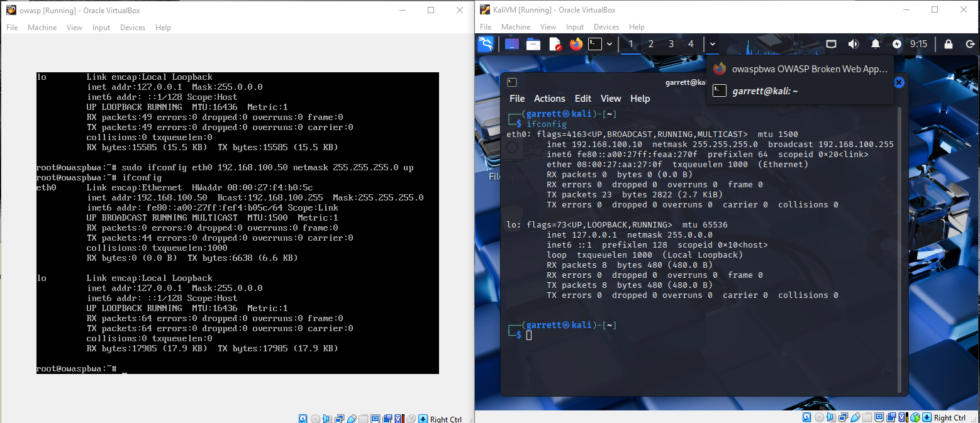
Task: Click the network adapter icon in owasp status bar
Action: click(x=339, y=418)
